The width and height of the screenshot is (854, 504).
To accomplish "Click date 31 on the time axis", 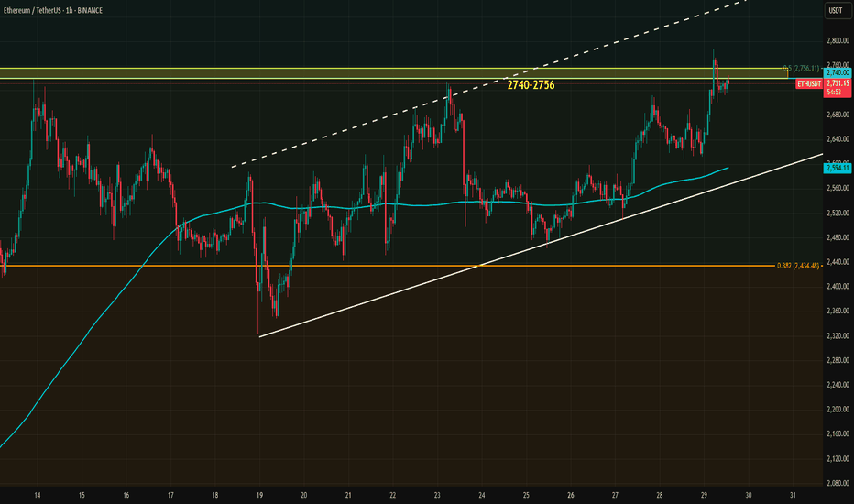I will 793,495.
